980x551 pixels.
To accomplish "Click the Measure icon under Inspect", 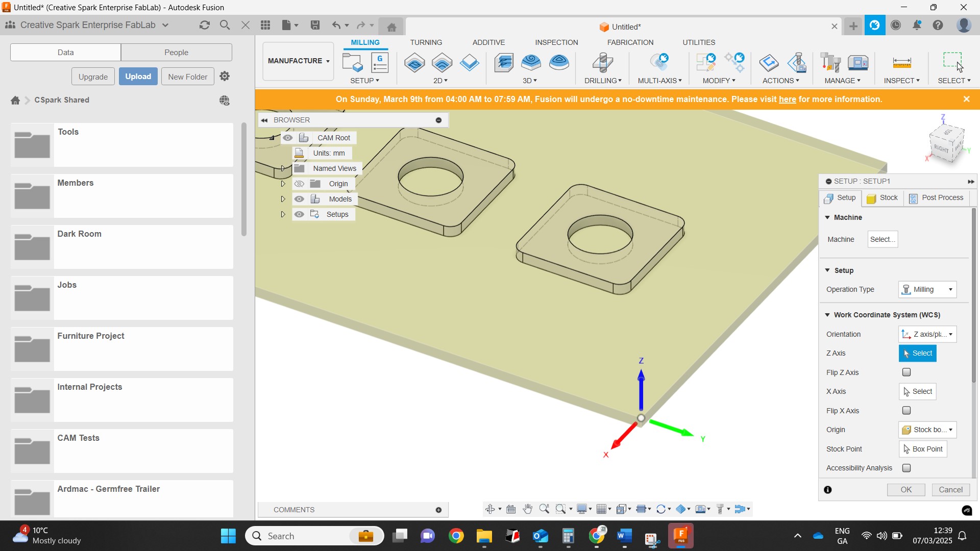I will point(902,63).
